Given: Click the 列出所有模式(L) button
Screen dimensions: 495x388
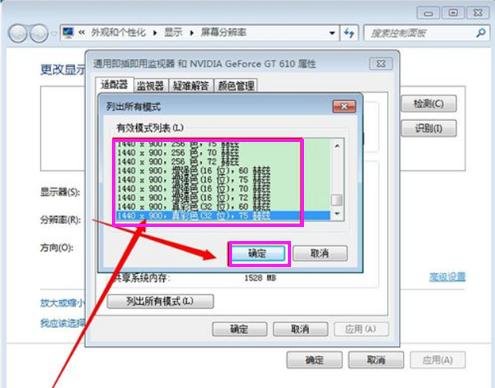Looking at the screenshot, I should (x=160, y=301).
